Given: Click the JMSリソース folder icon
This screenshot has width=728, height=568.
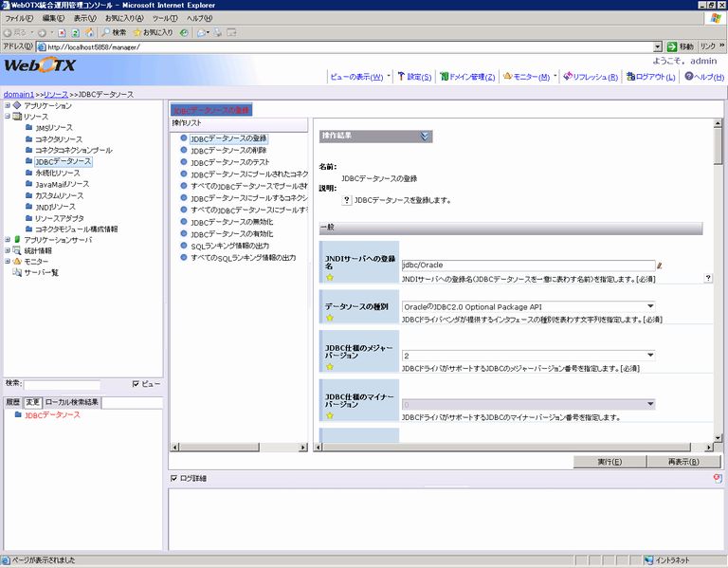Looking at the screenshot, I should click(28, 128).
